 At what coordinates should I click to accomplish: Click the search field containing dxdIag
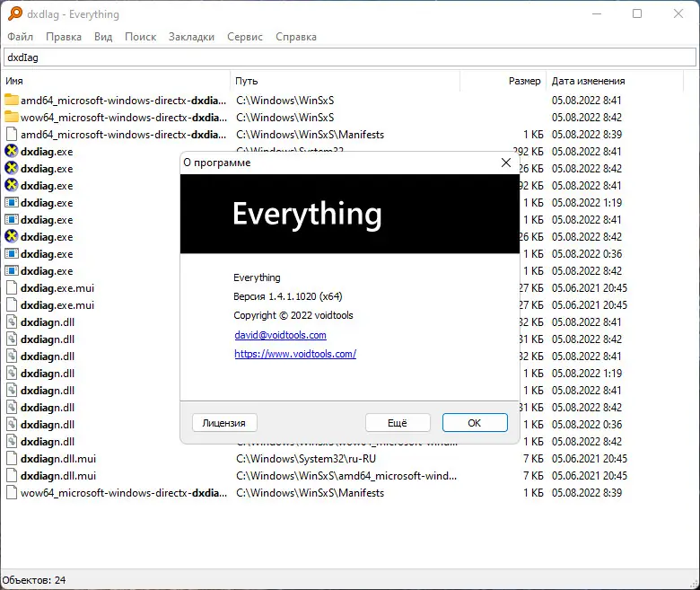pyautogui.click(x=350, y=57)
